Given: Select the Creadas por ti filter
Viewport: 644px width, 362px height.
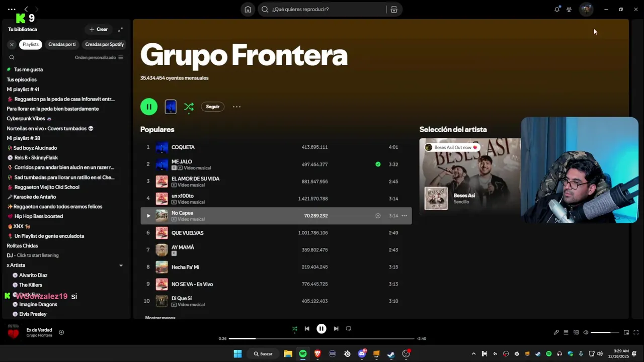Looking at the screenshot, I should click(62, 44).
